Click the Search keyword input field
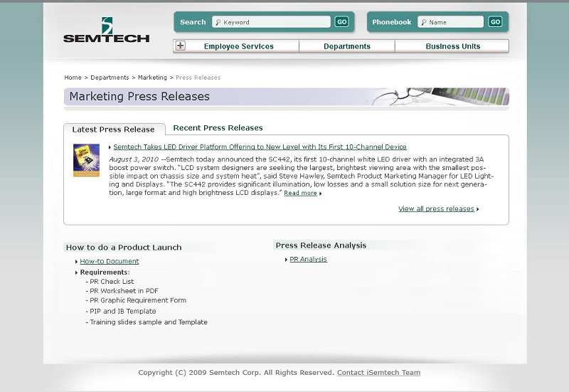This screenshot has width=569, height=392. click(x=271, y=22)
